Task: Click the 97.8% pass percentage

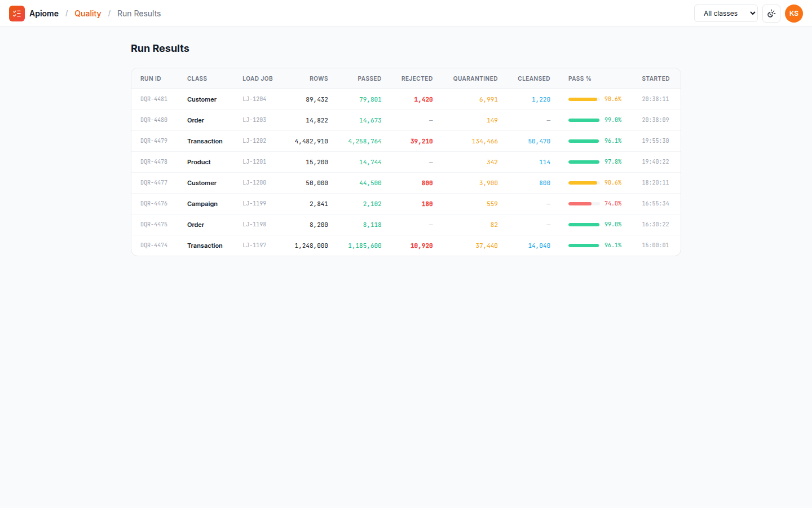Action: coord(613,162)
